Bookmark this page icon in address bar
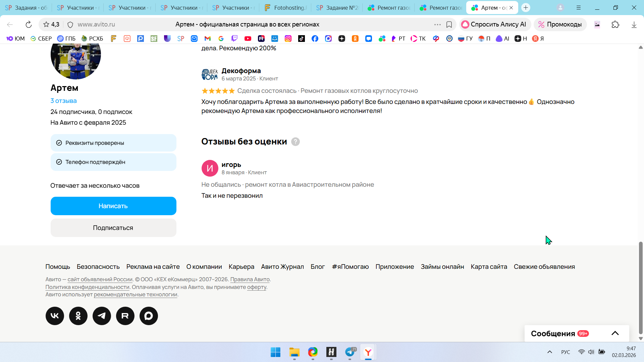 (449, 24)
